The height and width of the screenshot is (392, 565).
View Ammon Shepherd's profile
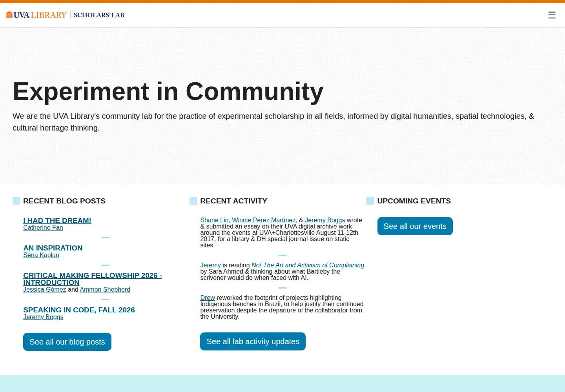pyautogui.click(x=105, y=290)
